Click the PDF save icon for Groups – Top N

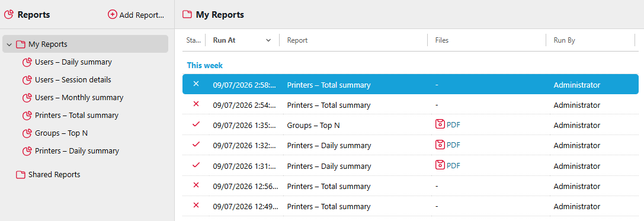click(x=440, y=124)
